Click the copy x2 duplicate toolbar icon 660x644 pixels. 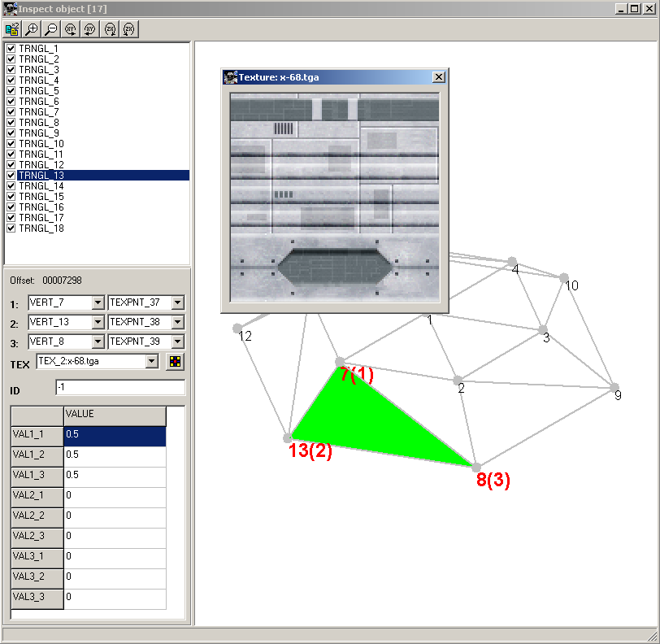pos(12,29)
